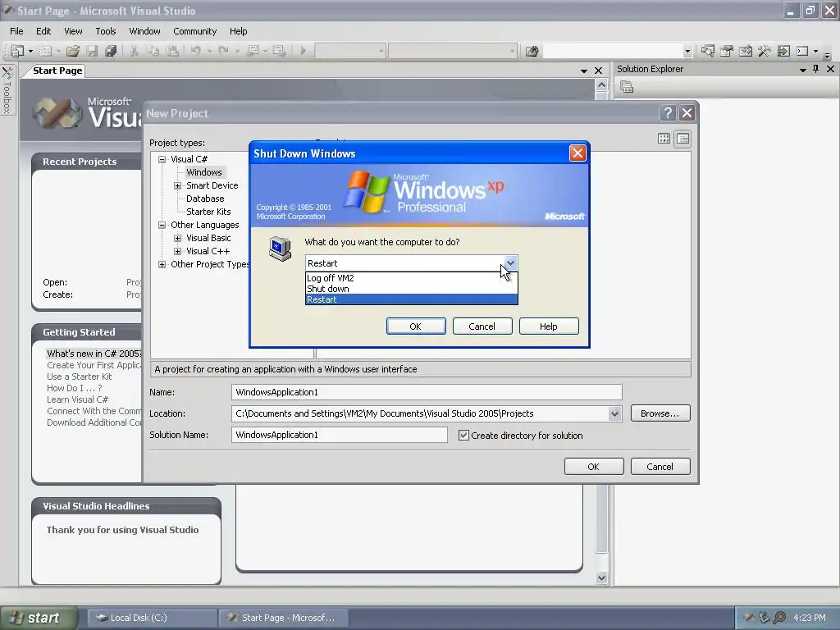Collapse the Visual C# tree node
840x630 pixels.
pyautogui.click(x=162, y=159)
